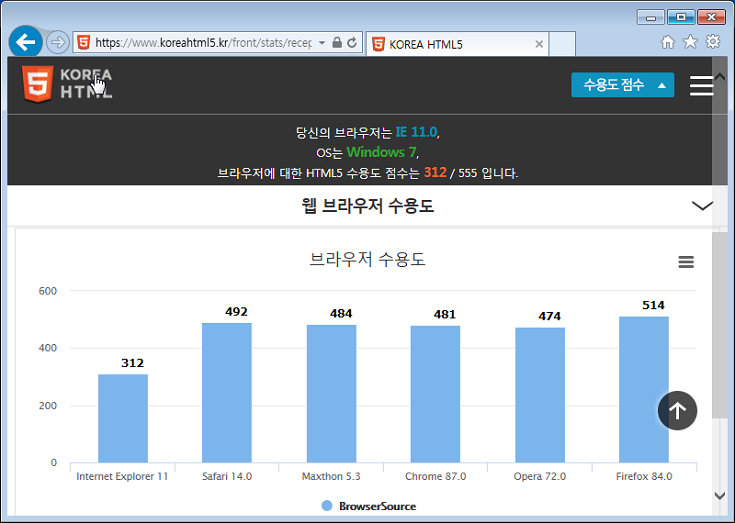Click the page scrollbar down arrow
The height and width of the screenshot is (523, 735).
pos(720,495)
